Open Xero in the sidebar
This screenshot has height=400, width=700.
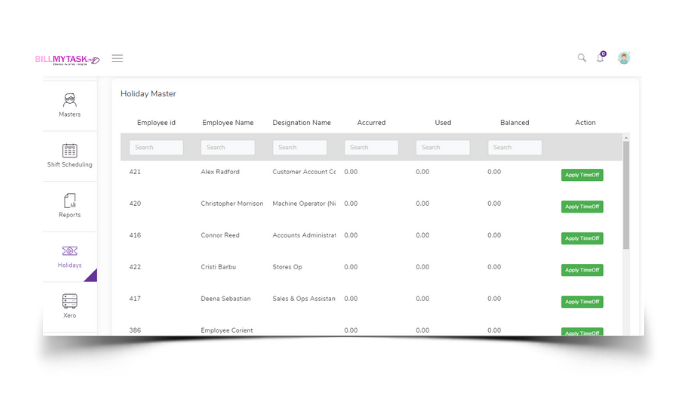coord(70,306)
